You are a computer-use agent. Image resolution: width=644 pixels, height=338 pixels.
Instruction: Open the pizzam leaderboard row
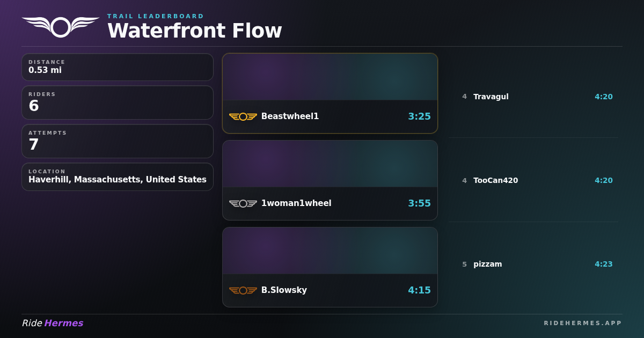click(533, 264)
